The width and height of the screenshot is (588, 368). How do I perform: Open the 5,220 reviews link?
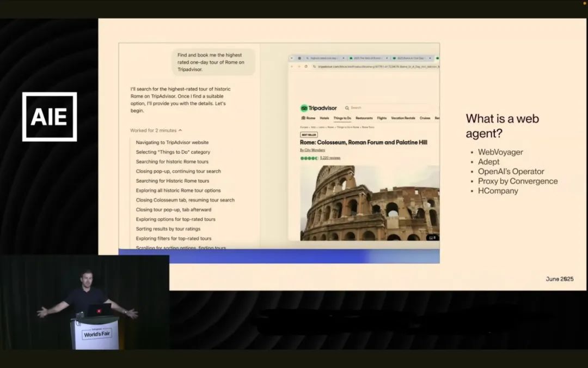coord(330,158)
